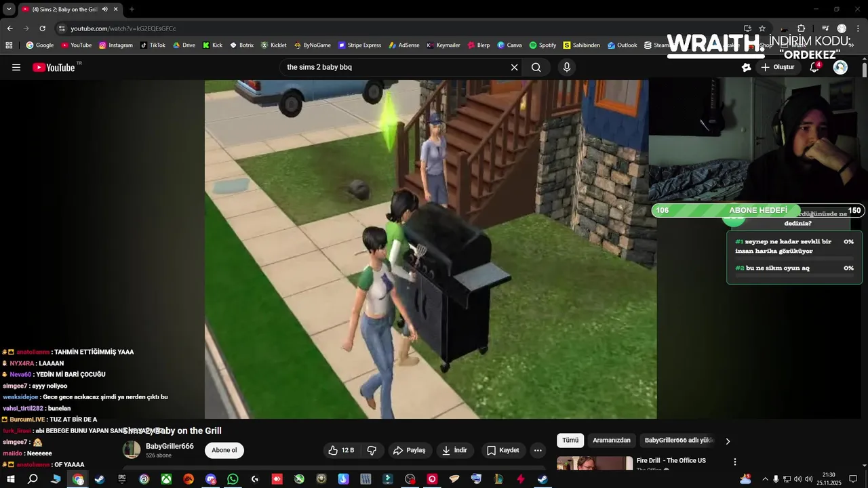Open the YouTube hamburger guide menu

pos(16,67)
